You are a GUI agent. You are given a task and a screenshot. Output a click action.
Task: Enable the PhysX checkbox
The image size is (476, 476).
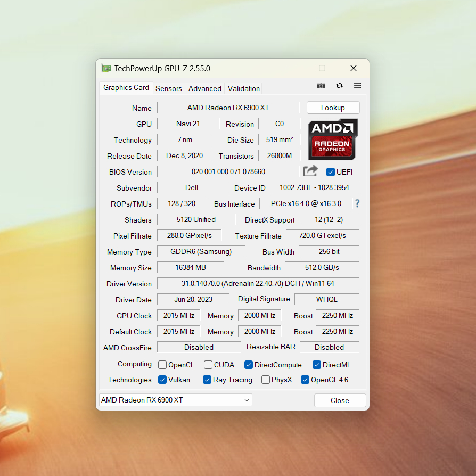(x=266, y=380)
